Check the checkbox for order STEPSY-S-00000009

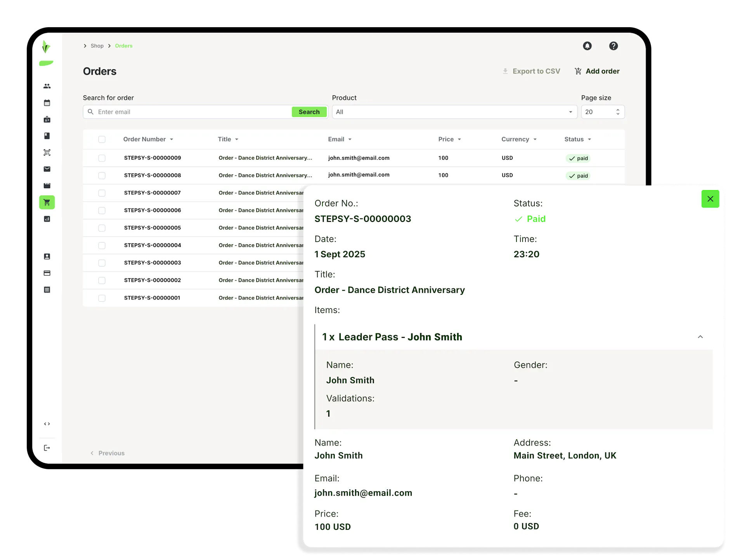[x=102, y=158]
